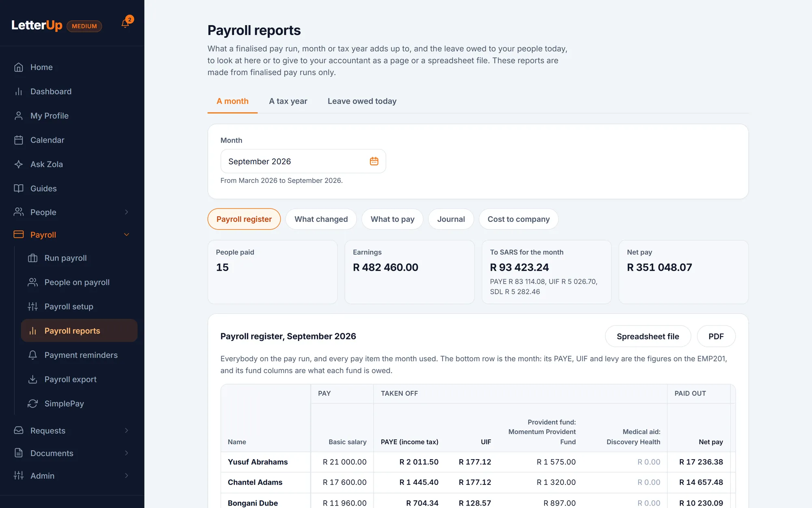Screen dimensions: 812x508
Task: Open the notifications bell icon
Action: coord(125,24)
